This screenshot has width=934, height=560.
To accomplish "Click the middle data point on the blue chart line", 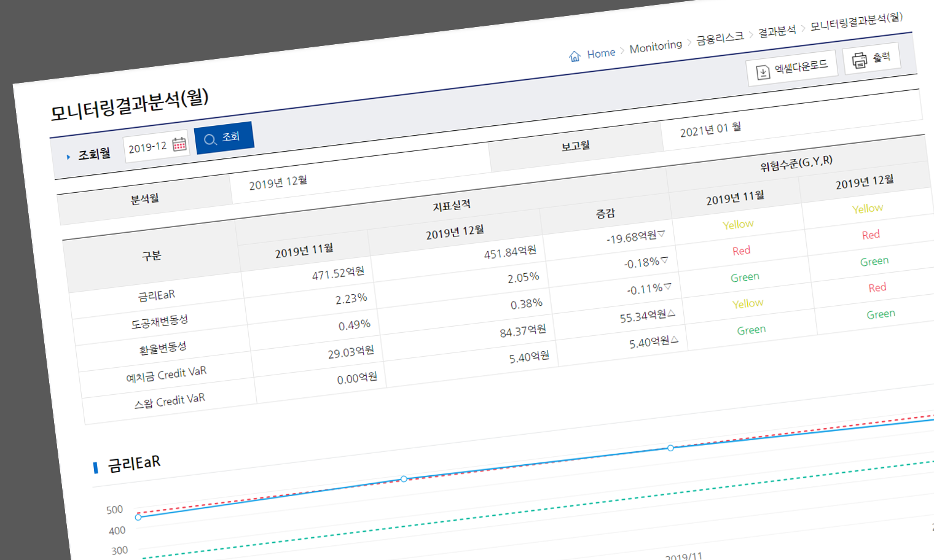I will [x=404, y=478].
